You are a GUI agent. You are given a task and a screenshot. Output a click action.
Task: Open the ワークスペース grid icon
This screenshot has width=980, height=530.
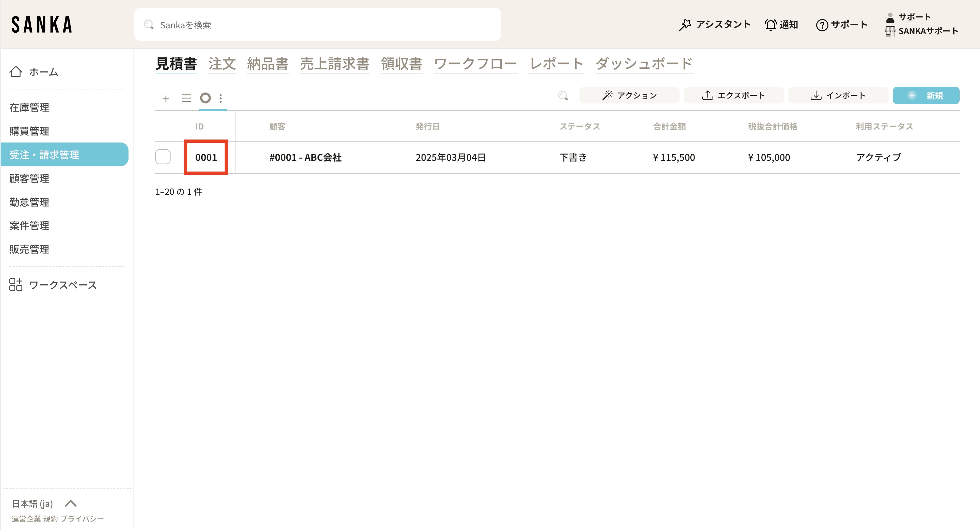16,284
